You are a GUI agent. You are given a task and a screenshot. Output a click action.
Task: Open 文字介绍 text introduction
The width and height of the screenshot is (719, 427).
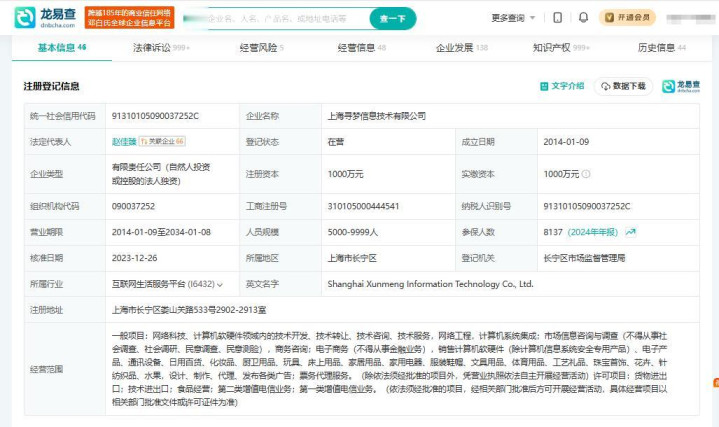coord(562,86)
